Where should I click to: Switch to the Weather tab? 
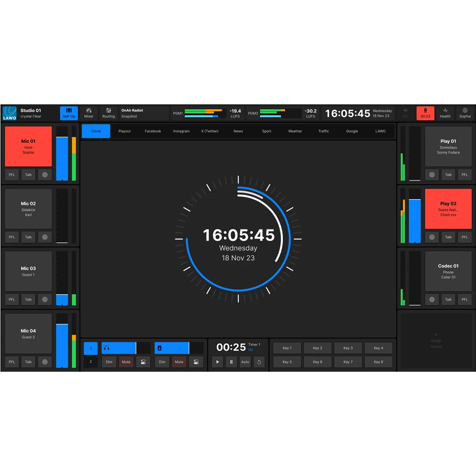[295, 131]
